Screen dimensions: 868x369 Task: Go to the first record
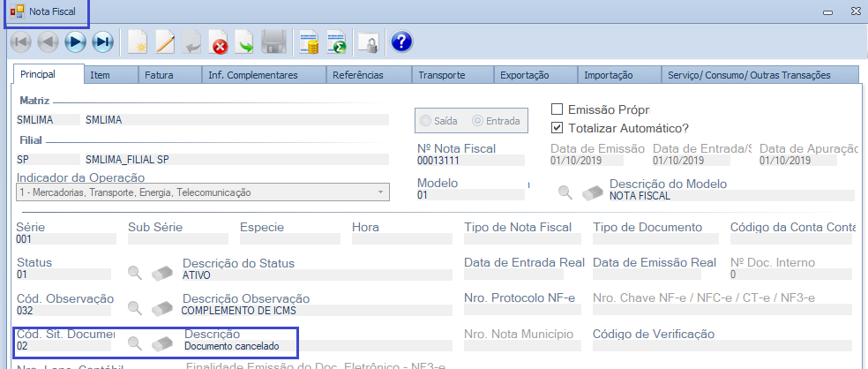[x=21, y=42]
